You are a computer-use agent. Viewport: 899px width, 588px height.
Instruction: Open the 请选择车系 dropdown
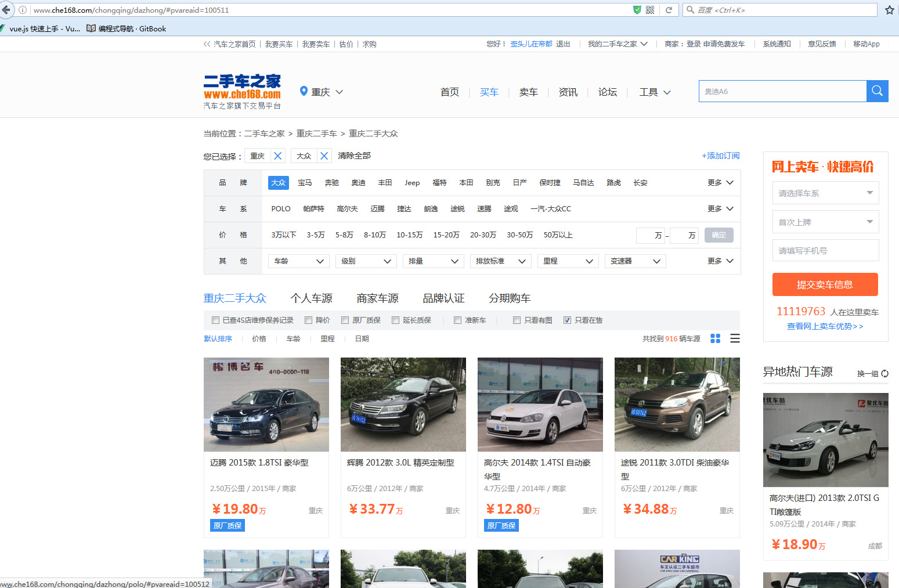click(825, 193)
